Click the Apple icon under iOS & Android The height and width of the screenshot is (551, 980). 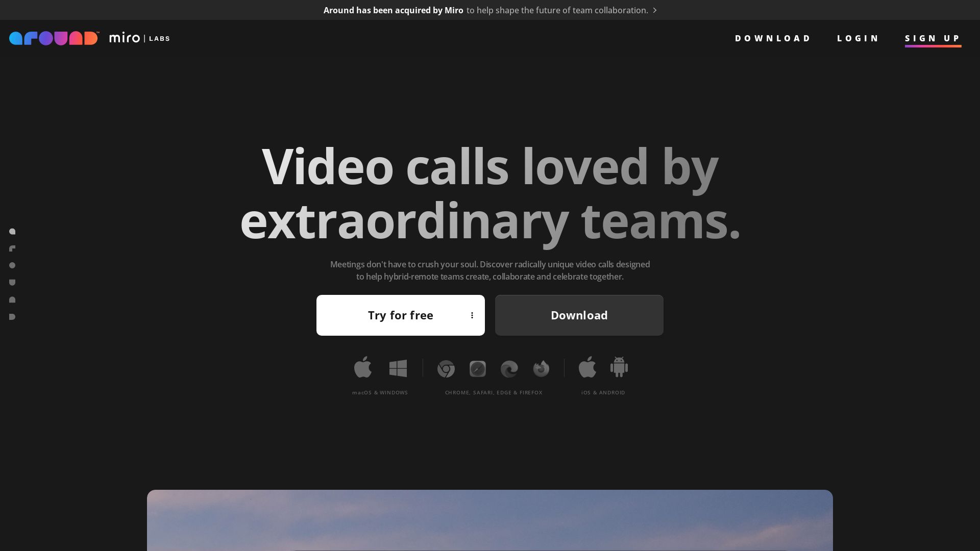tap(587, 367)
